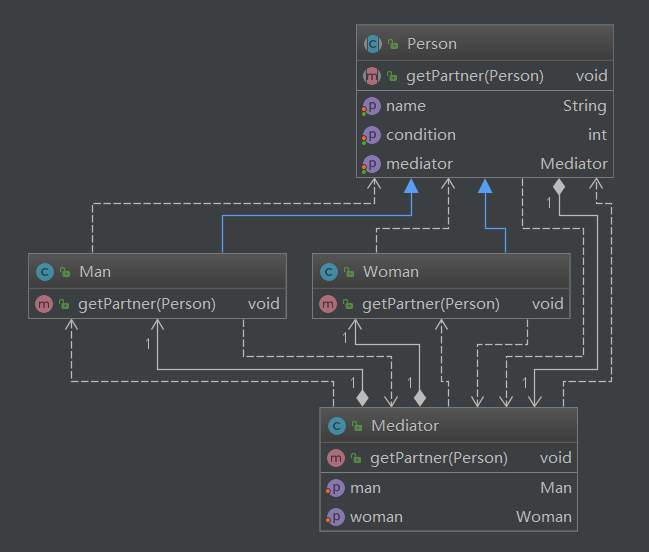This screenshot has width=649, height=552.
Task: Click the Mediator return type of mediator
Action: click(x=573, y=164)
